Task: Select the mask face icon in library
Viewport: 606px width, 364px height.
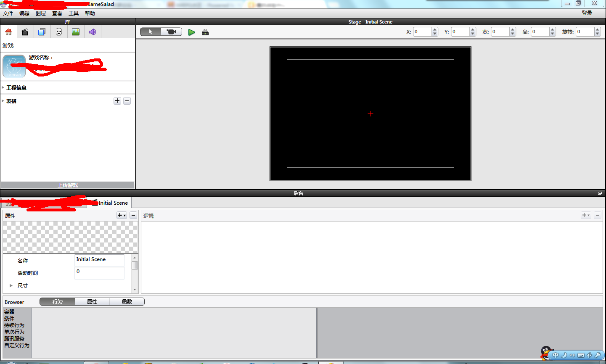Action: [59, 32]
